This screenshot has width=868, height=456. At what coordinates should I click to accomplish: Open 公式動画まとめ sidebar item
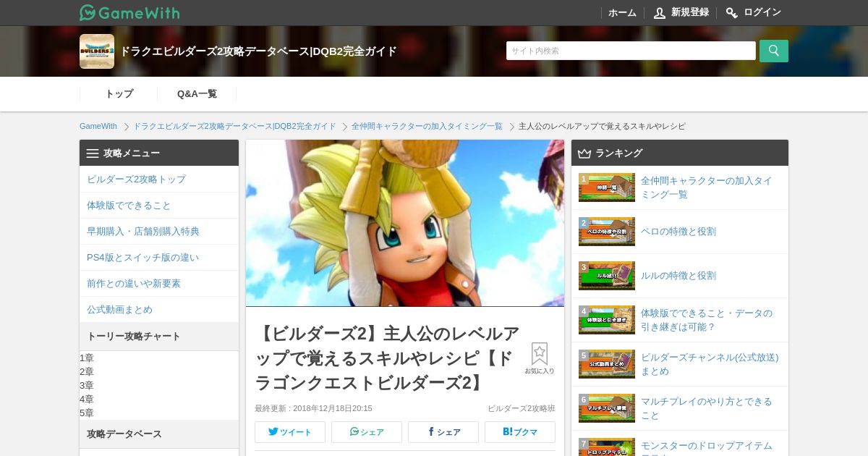pos(159,310)
